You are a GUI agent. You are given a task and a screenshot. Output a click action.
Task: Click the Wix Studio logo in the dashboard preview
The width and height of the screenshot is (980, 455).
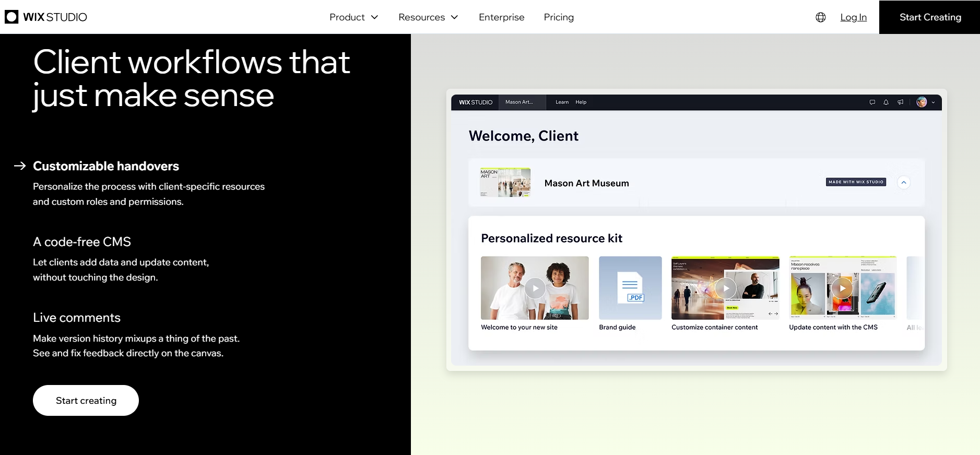point(476,102)
